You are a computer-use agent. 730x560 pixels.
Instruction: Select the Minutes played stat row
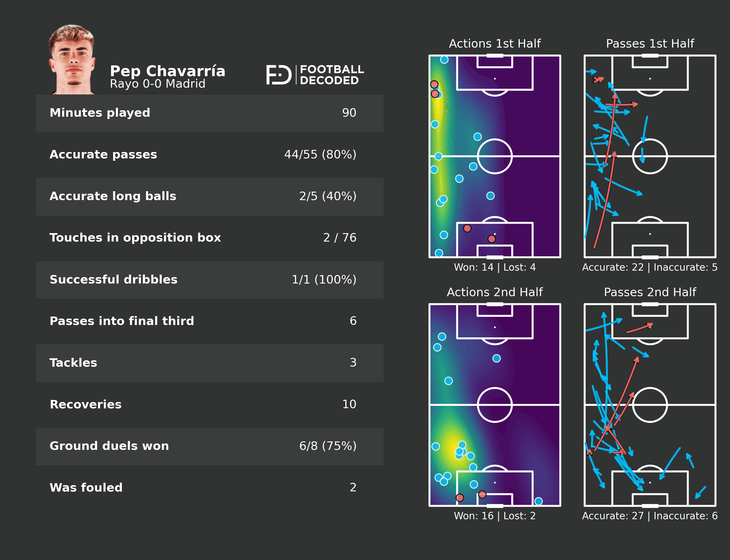pos(209,113)
